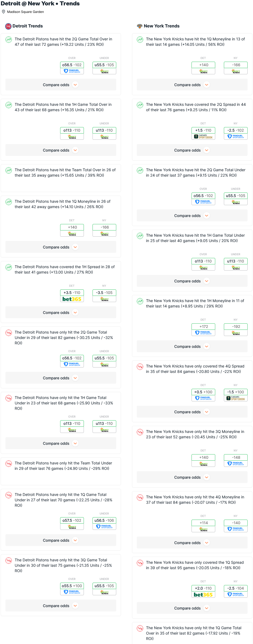Expand Compare odds under Knicks 4Q Moneyline trend
The height and width of the screenshot is (644, 253).
(192, 543)
